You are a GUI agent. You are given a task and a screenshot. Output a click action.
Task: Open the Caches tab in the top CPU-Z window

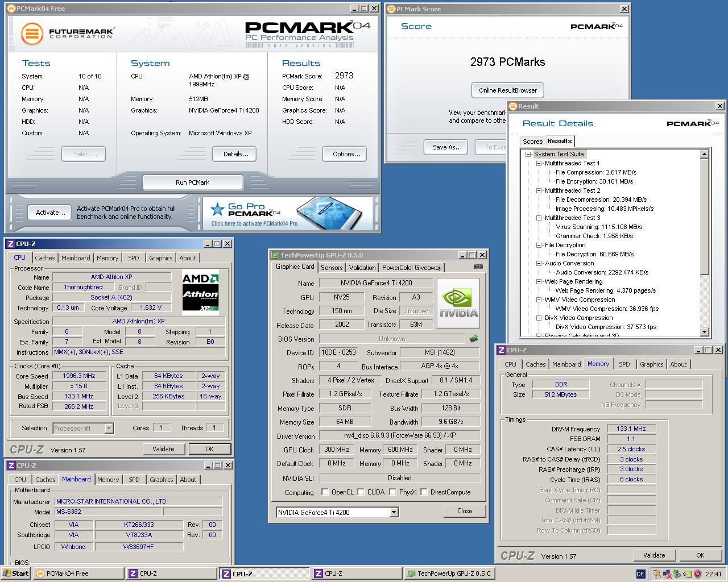point(45,258)
